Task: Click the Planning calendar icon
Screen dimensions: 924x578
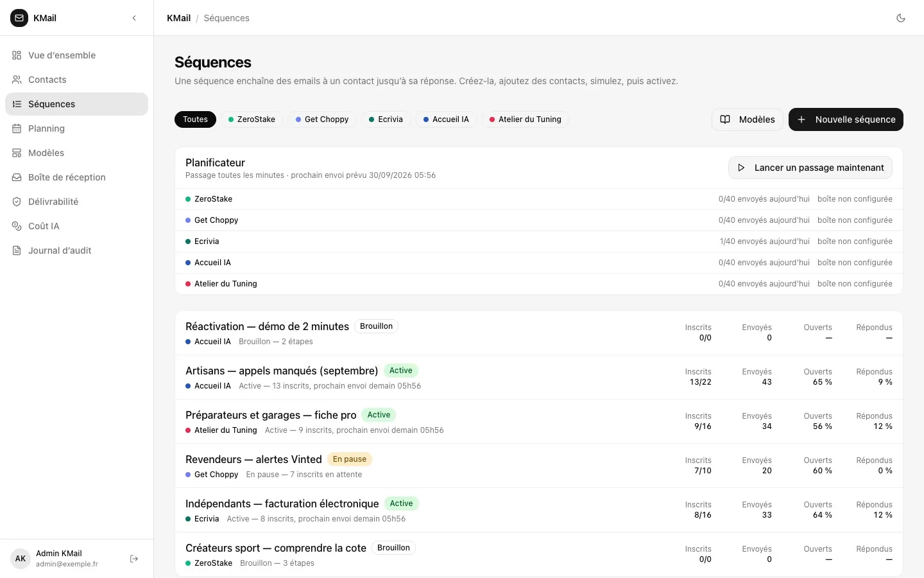Action: click(x=17, y=128)
